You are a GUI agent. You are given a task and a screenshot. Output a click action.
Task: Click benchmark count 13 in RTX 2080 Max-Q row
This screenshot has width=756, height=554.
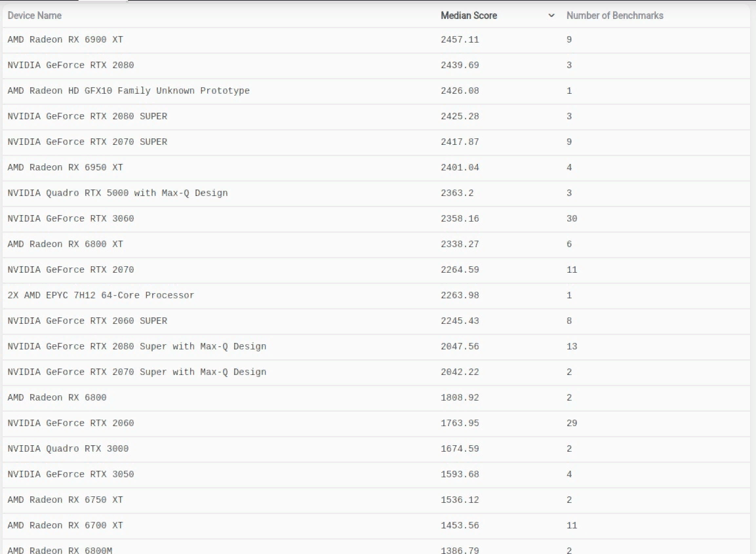click(572, 346)
